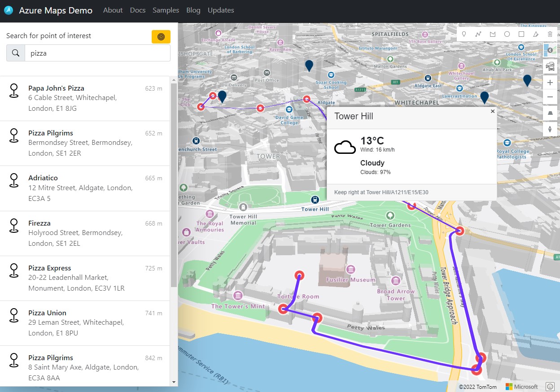Select Pizza Pilgrims on Saint Mary Axe

coord(85,366)
